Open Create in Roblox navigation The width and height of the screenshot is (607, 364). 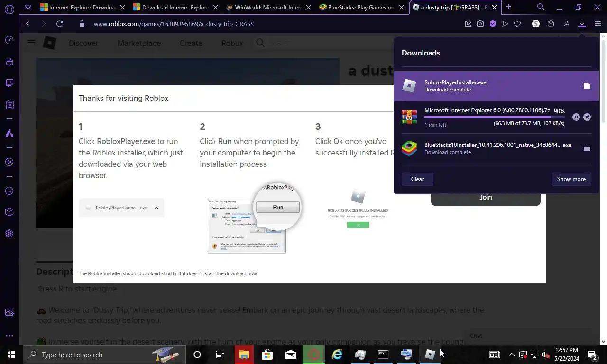(191, 43)
